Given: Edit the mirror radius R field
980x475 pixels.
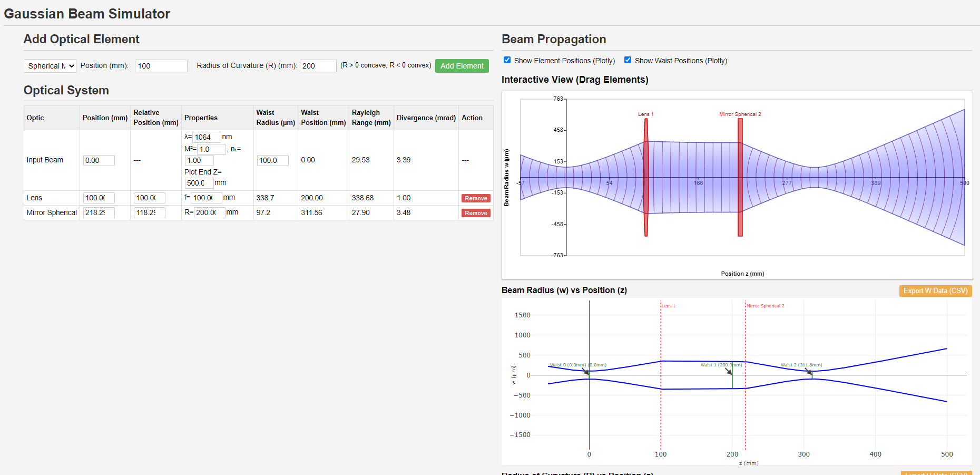Looking at the screenshot, I should coord(208,212).
